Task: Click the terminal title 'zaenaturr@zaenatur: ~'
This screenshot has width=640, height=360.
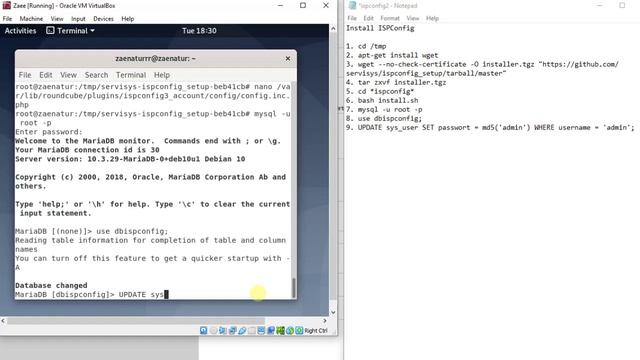Action: [x=156, y=59]
